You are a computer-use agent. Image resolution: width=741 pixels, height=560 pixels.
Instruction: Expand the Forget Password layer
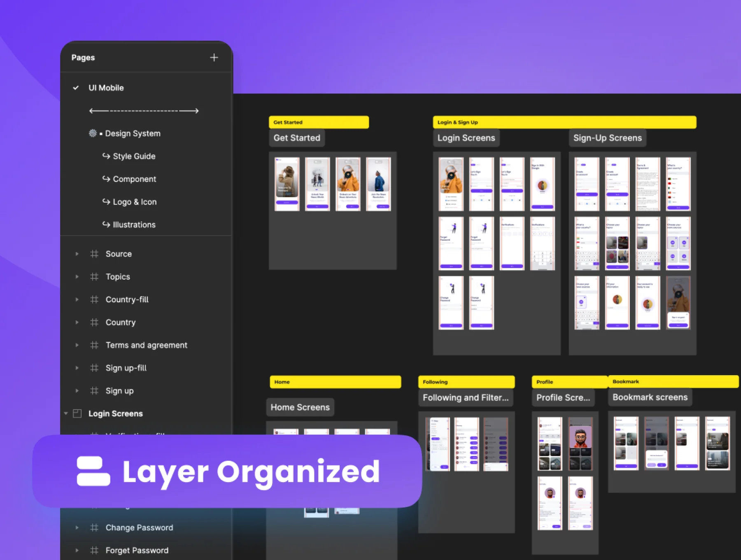pyautogui.click(x=77, y=551)
